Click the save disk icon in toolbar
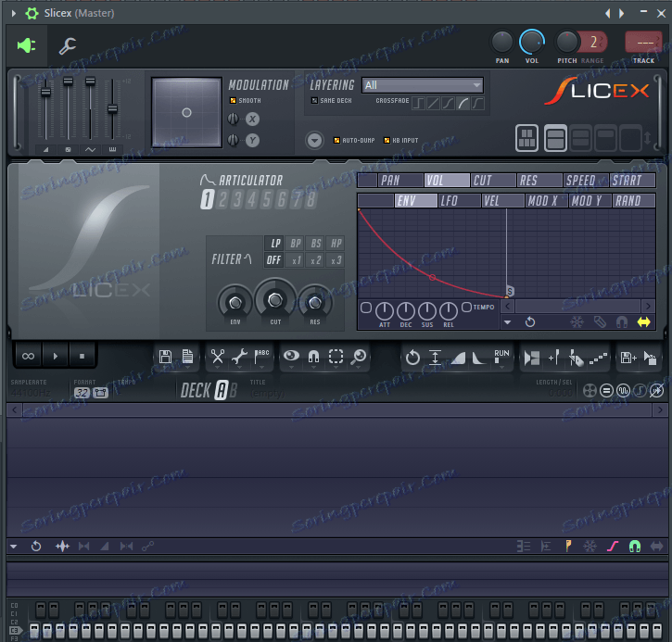Viewport: 672px width, 642px height. [165, 356]
